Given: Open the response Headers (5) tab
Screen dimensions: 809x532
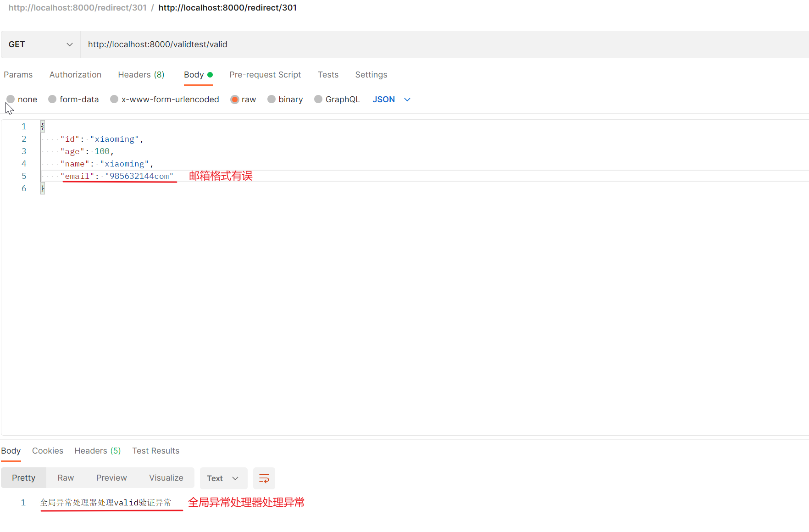Looking at the screenshot, I should click(x=98, y=451).
